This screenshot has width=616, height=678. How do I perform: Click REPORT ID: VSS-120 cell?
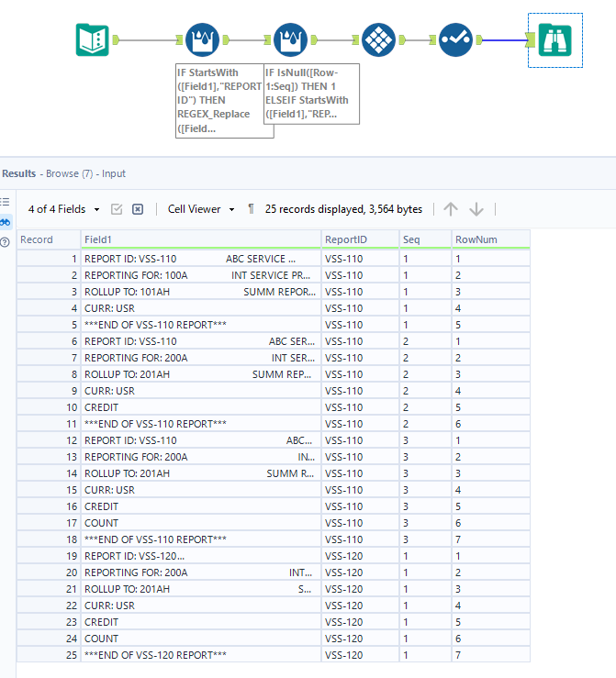201,556
